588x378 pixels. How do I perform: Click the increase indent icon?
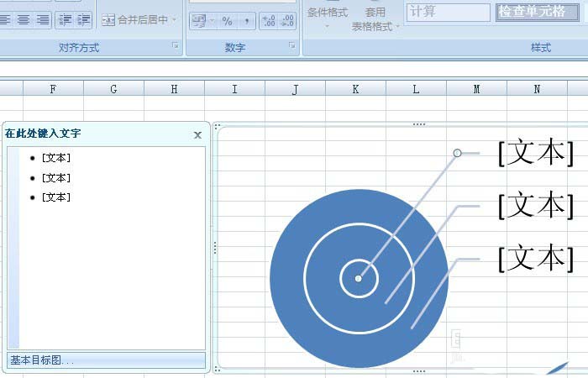coord(84,19)
